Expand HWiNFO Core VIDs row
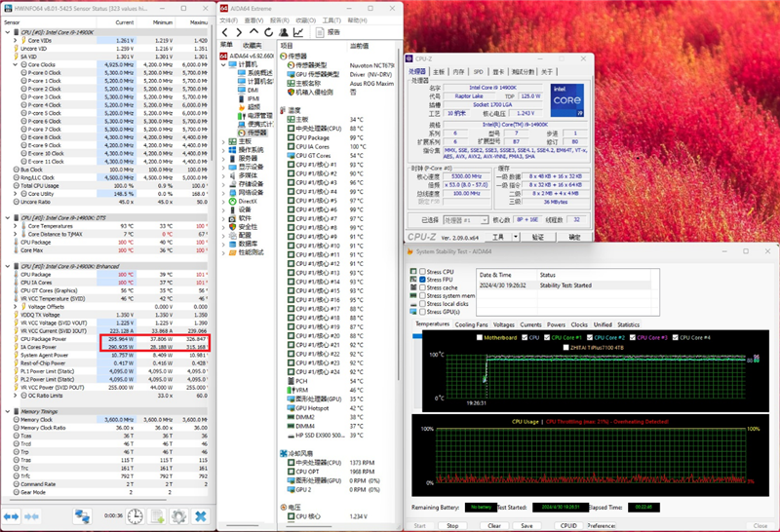The image size is (780, 532). pos(16,40)
